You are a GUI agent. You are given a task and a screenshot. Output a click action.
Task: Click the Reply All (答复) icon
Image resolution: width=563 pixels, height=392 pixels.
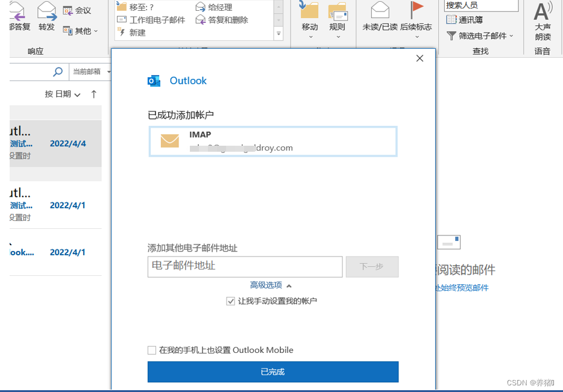18,11
